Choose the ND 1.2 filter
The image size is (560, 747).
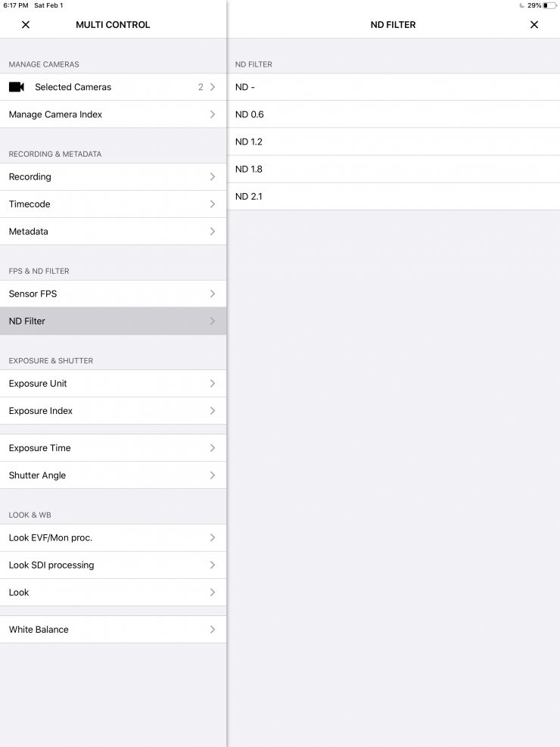tap(394, 142)
